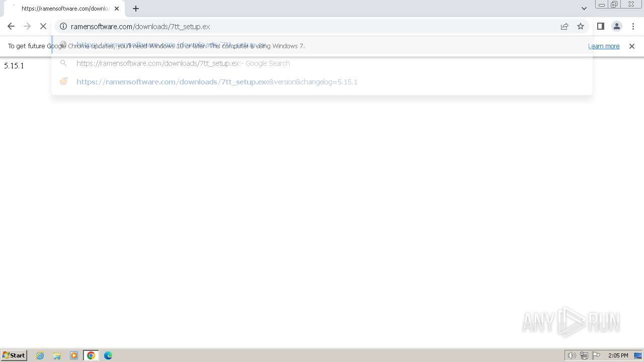644x362 pixels.
Task: Open a new tab with plus button
Action: [x=136, y=9]
